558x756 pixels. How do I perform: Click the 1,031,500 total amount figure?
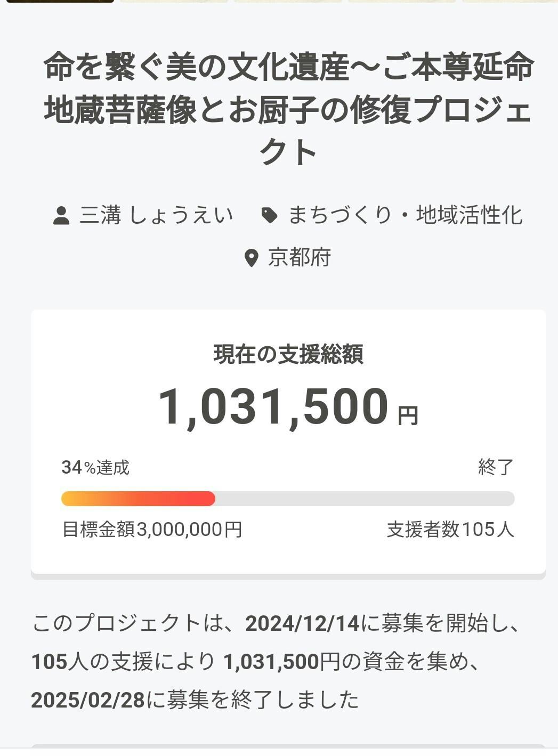(274, 408)
